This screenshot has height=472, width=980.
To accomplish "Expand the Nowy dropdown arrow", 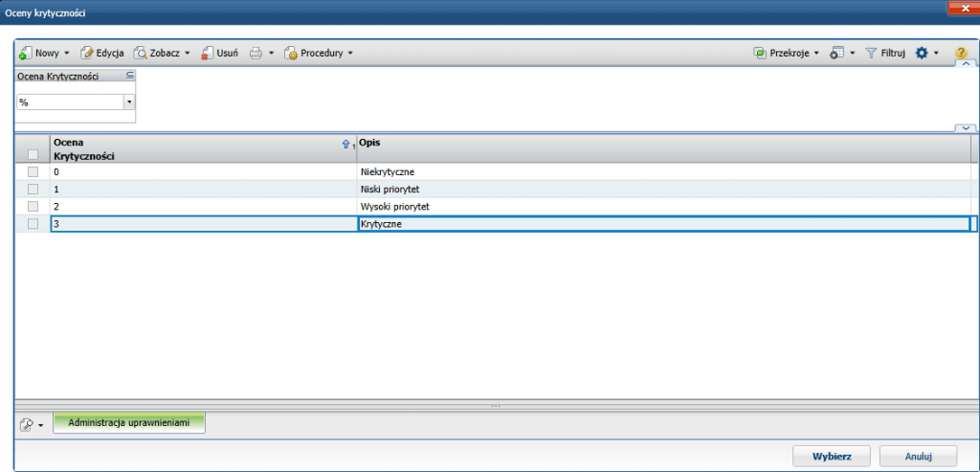I will tap(66, 54).
